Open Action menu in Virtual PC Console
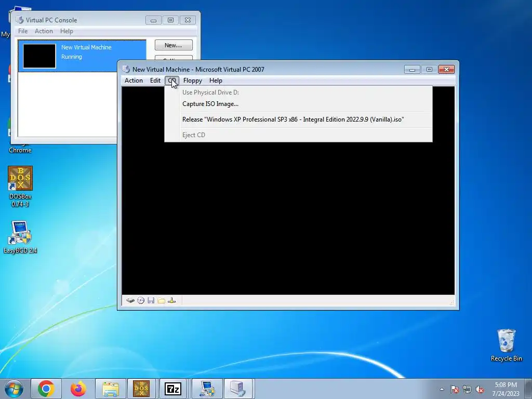 click(44, 31)
